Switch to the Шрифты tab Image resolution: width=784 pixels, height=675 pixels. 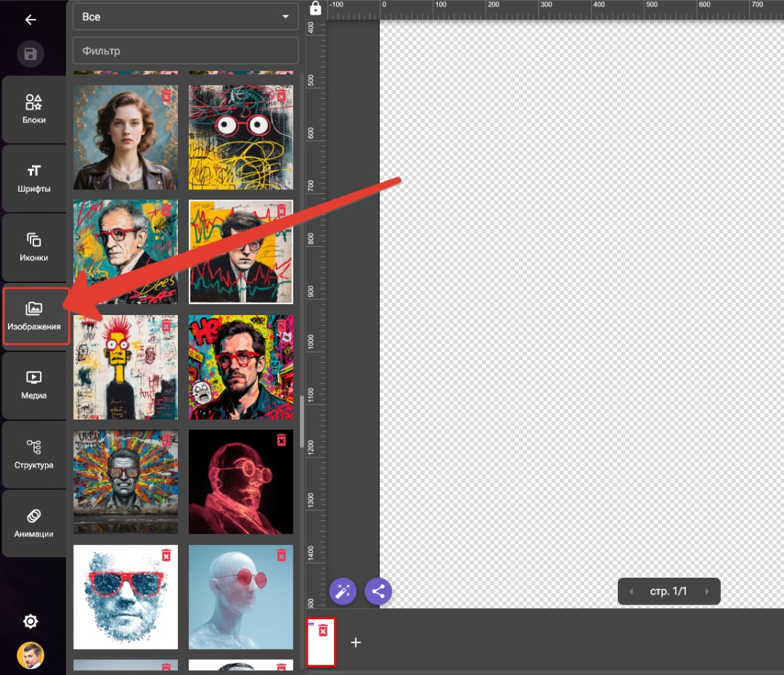click(x=33, y=179)
